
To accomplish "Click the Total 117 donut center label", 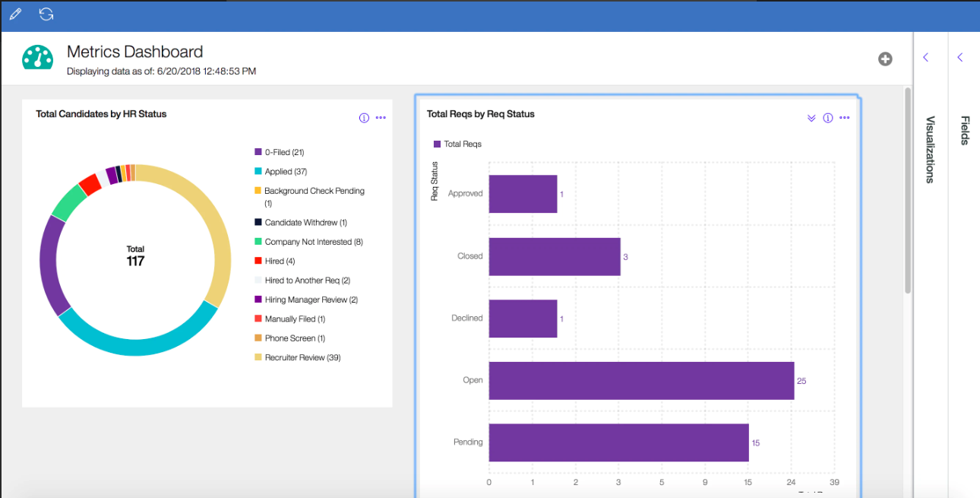I will tap(135, 256).
